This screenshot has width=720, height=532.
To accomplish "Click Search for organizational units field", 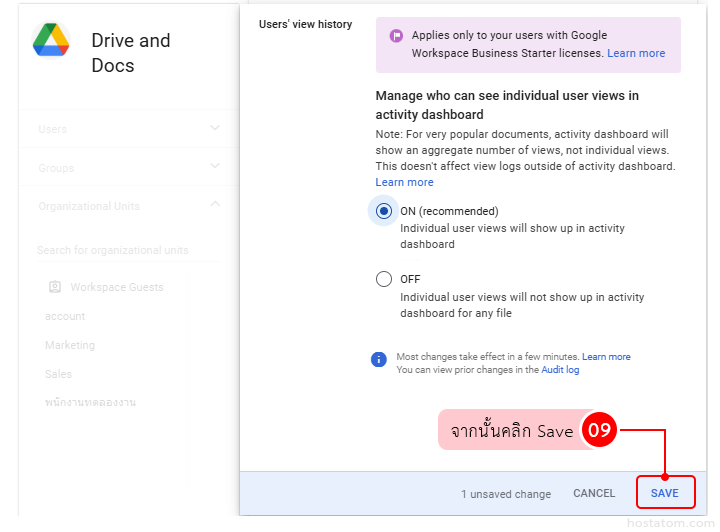I will point(129,250).
